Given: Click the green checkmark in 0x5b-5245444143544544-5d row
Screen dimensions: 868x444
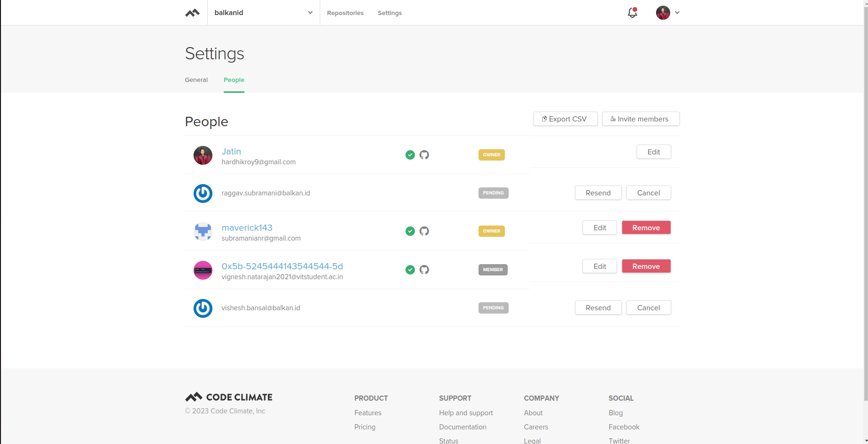Looking at the screenshot, I should (x=410, y=270).
